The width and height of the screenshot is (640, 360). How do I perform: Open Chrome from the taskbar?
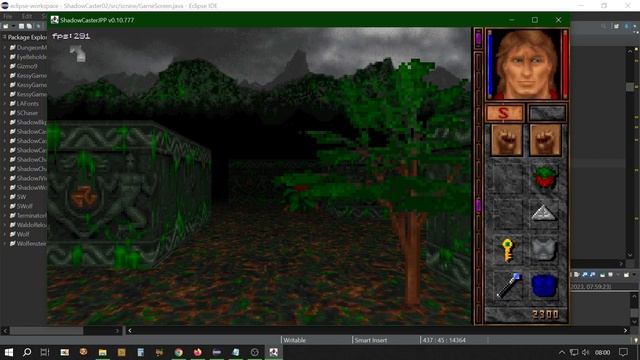(x=178, y=352)
